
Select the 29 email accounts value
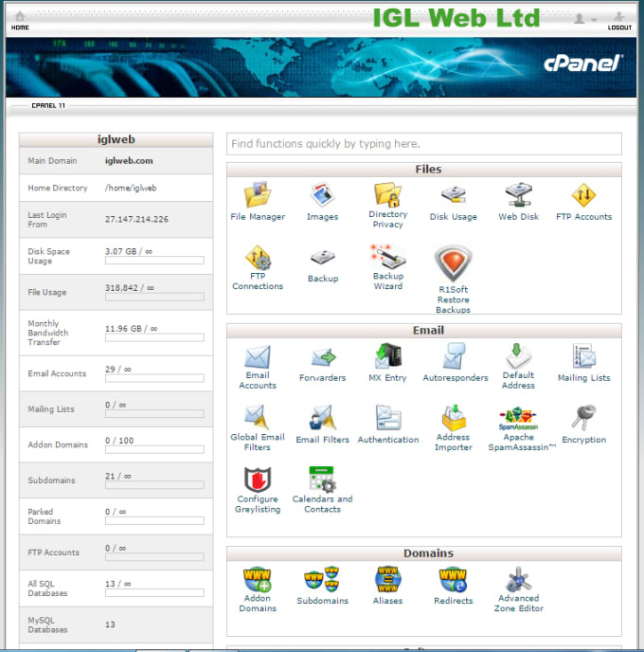click(110, 370)
